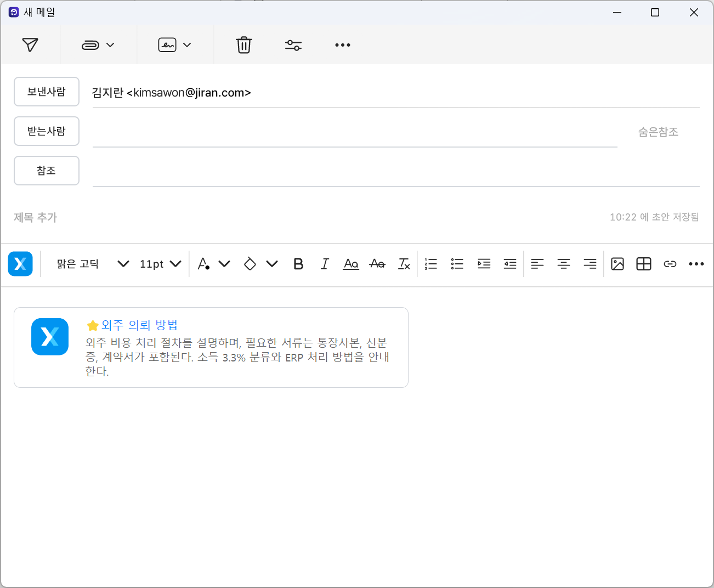This screenshot has height=588, width=714.
Task: Click the 받는사람 button
Action: [47, 131]
